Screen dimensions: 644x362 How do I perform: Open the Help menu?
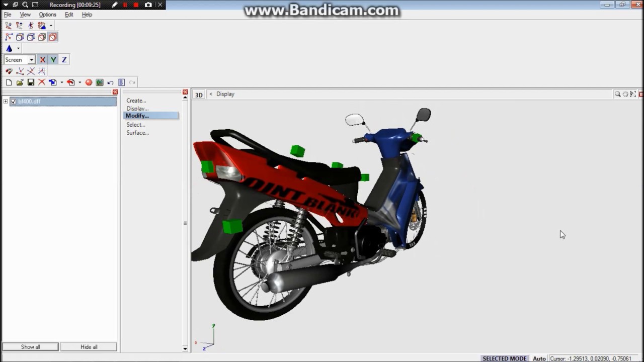pos(87,15)
